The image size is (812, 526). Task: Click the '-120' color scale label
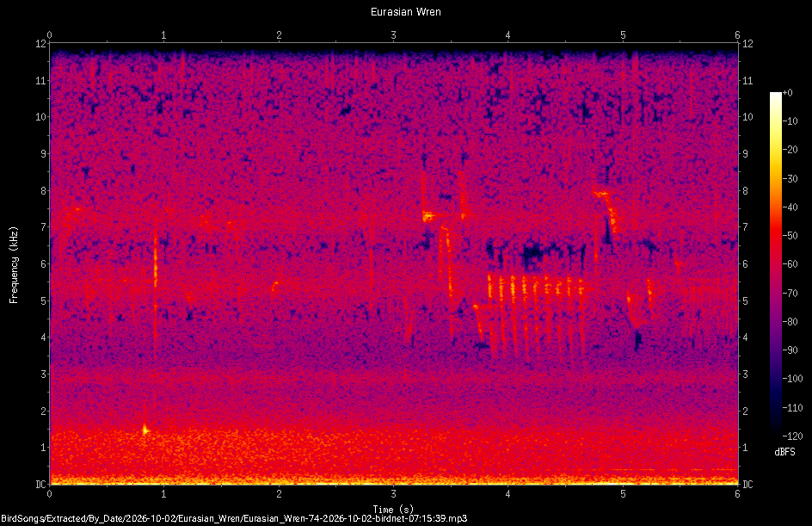point(792,436)
